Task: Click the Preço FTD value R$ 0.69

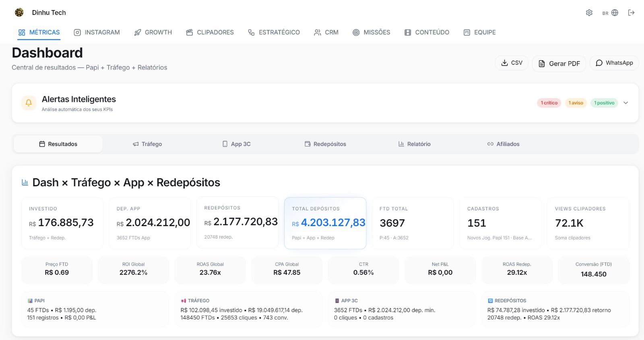Action: click(x=57, y=272)
